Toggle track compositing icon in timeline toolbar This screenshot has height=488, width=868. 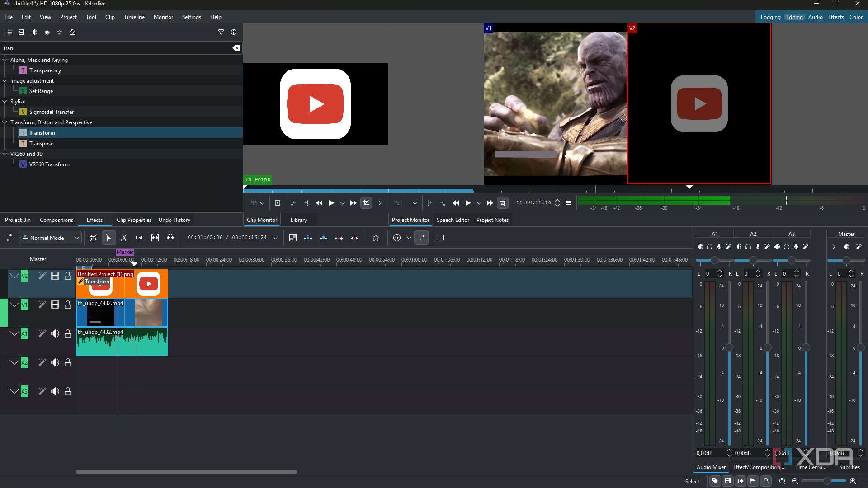pyautogui.click(x=293, y=238)
